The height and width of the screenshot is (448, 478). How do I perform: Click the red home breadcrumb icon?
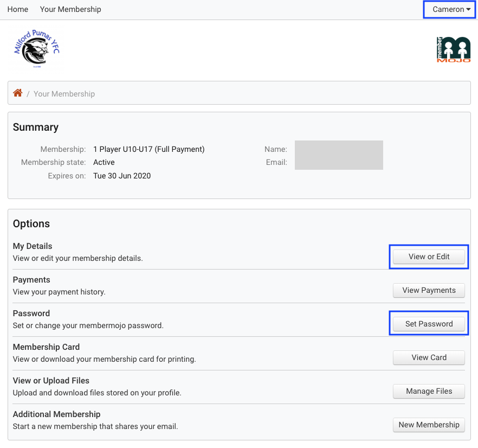tap(18, 93)
